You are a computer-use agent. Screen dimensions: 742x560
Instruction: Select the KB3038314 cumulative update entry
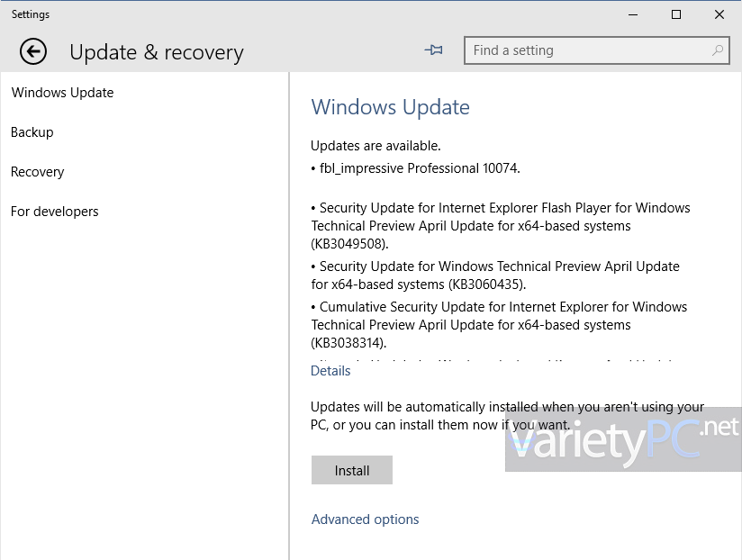click(x=500, y=324)
